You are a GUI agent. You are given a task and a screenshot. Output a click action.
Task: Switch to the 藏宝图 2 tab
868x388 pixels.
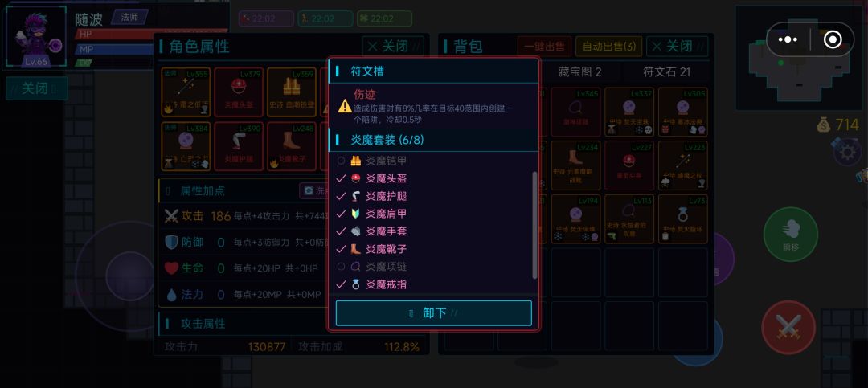pos(579,72)
